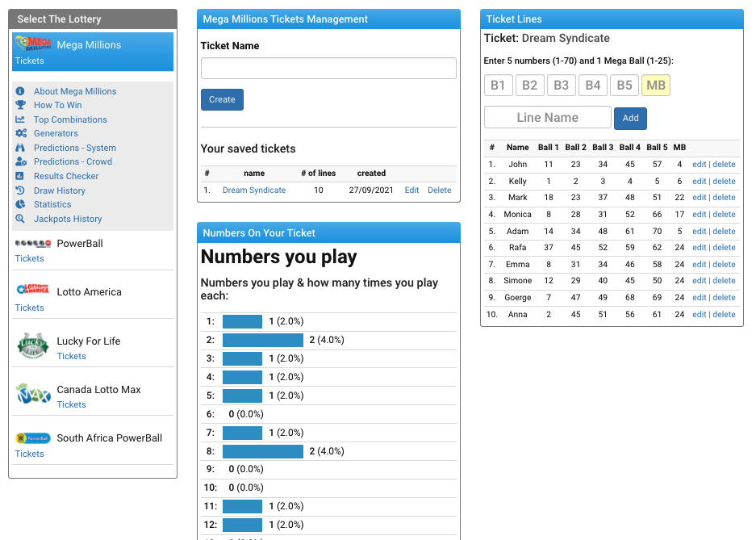The height and width of the screenshot is (540, 756).
Task: Click the Predictions - System binoculars icon
Action: (22, 148)
